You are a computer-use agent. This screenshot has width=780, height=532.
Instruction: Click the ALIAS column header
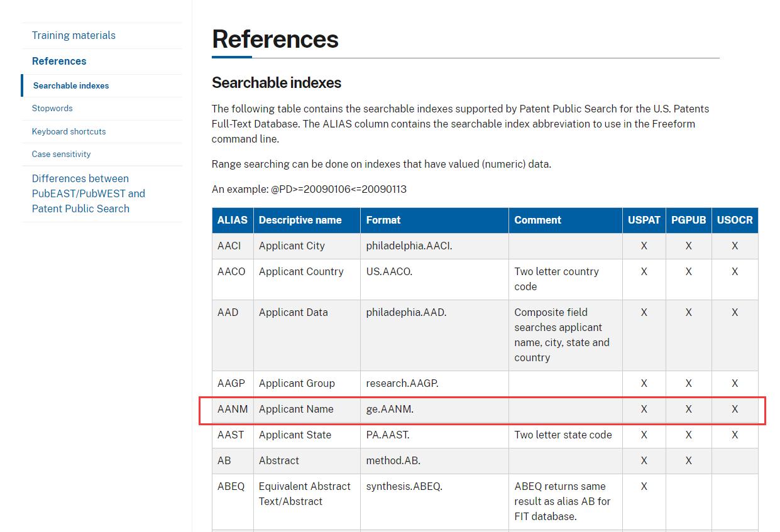point(233,220)
